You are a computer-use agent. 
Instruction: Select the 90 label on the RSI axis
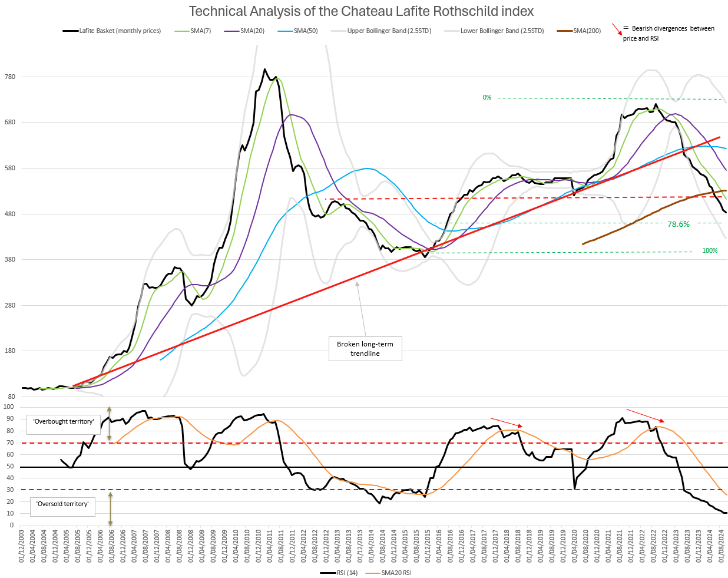[x=9, y=418]
